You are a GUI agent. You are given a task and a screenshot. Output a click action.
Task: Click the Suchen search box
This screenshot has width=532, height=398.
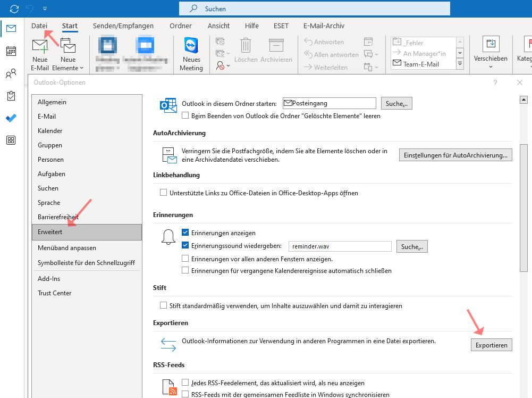(315, 9)
